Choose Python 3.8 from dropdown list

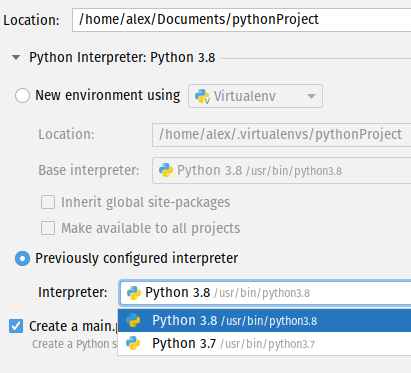coord(265,321)
